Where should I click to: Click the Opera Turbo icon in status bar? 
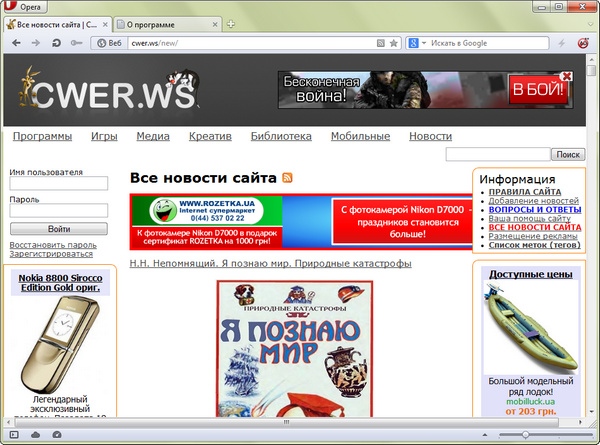(56, 435)
